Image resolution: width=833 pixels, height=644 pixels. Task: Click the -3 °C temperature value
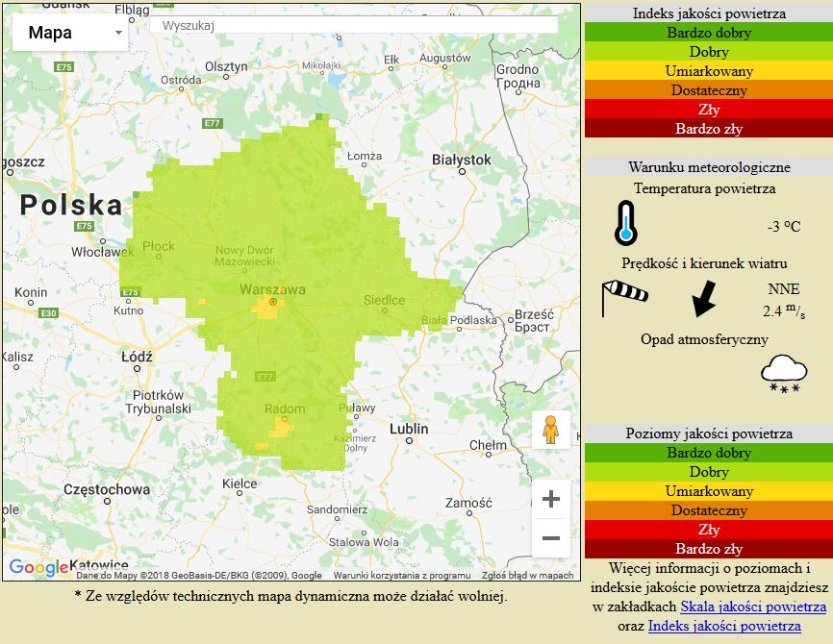pos(784,227)
